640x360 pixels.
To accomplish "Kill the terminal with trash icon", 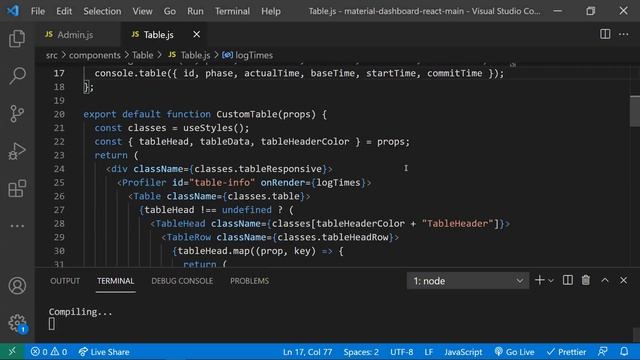I will point(586,280).
